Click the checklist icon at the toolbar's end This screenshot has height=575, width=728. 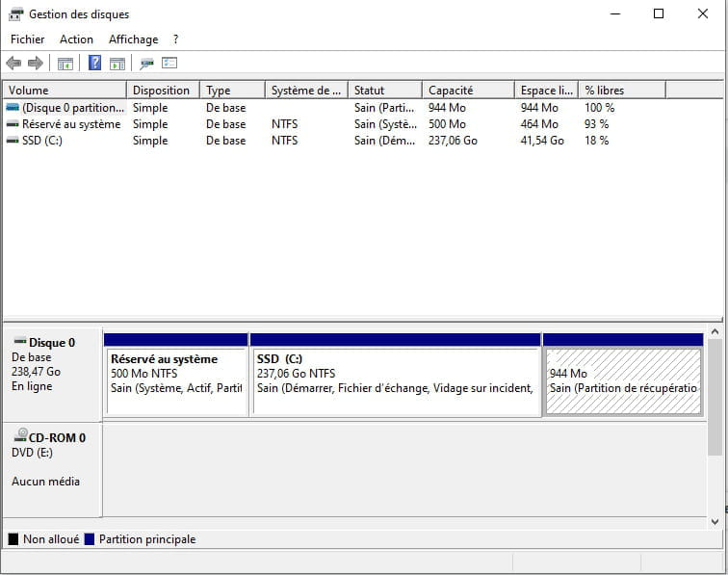click(x=169, y=64)
